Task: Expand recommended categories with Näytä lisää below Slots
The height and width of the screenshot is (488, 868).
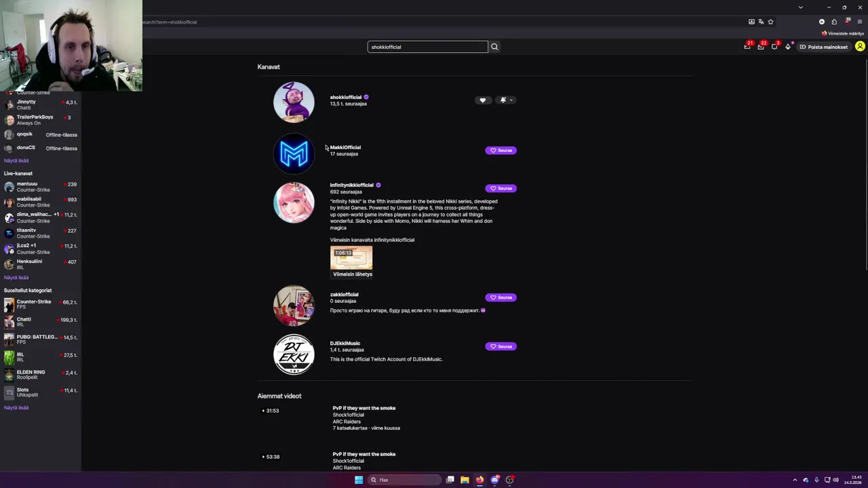Action: click(x=16, y=408)
